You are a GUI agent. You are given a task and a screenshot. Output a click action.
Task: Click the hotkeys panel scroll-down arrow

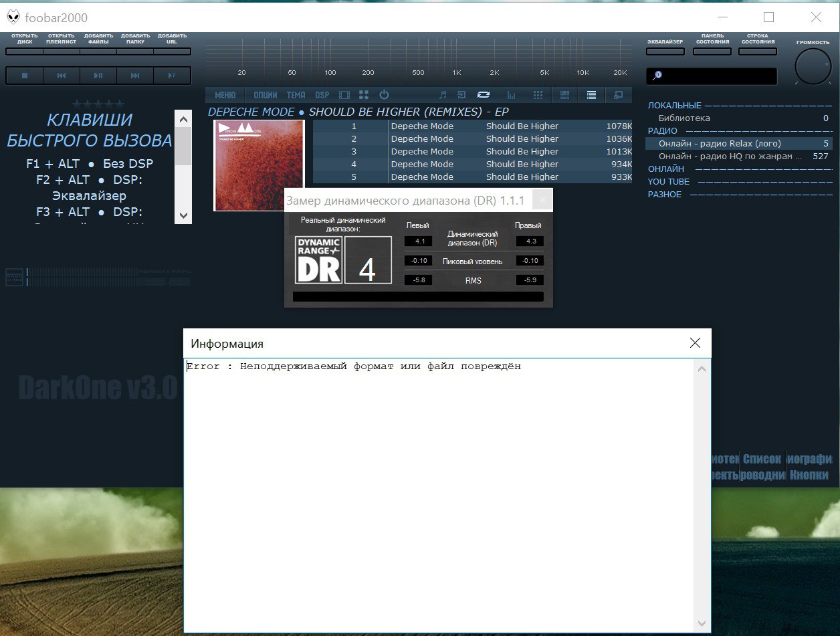[x=183, y=215]
